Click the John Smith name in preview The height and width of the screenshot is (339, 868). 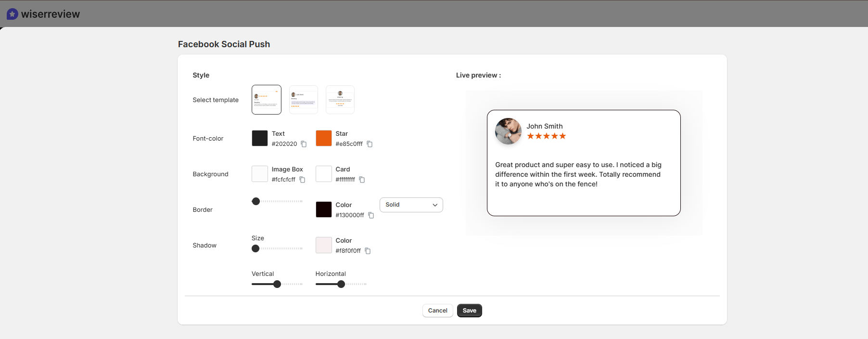[545, 126]
